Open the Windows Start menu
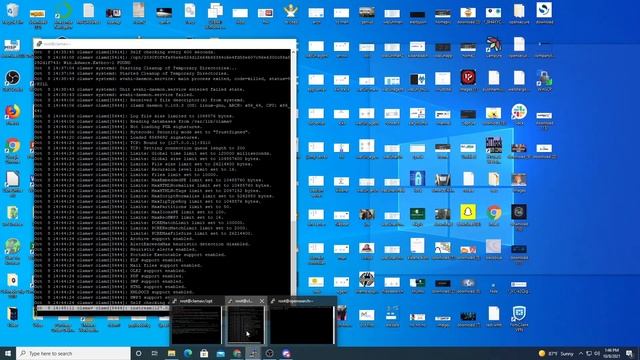640x360 pixels. [x=8, y=353]
